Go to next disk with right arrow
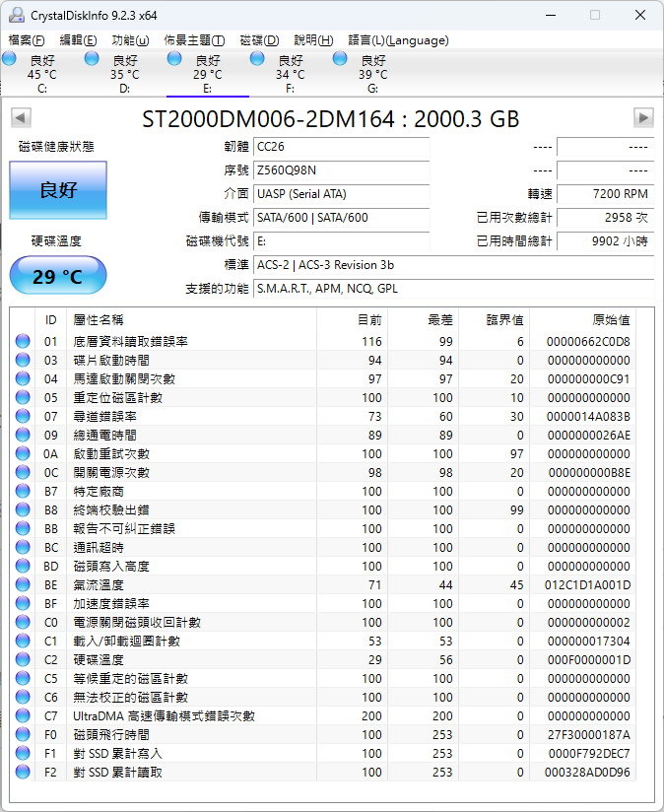 click(643, 118)
